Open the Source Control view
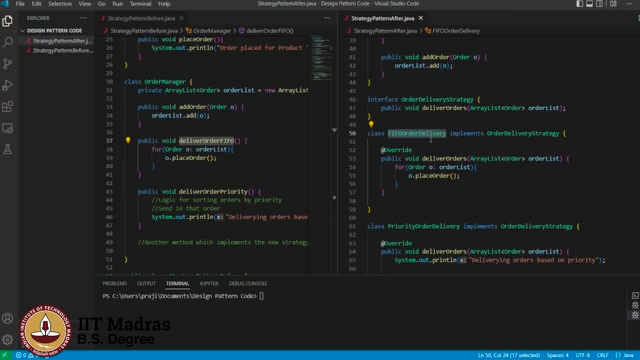Image resolution: width=640 pixels, height=360 pixels. coord(7,64)
